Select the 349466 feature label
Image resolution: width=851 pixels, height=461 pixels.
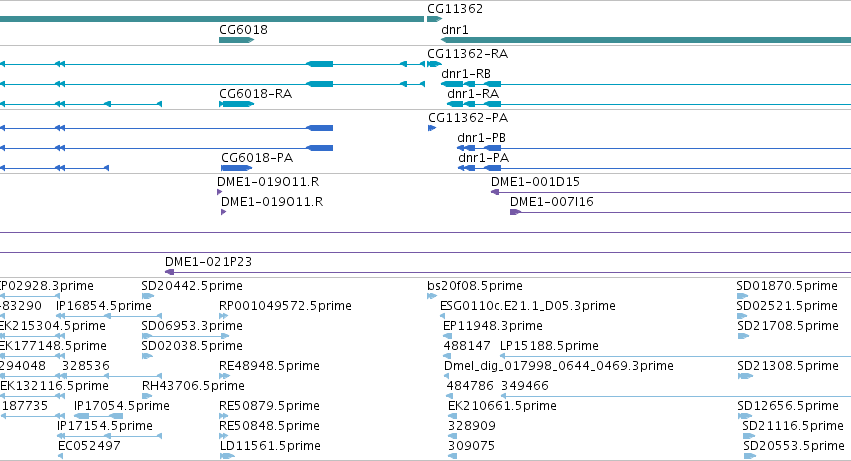(x=525, y=386)
